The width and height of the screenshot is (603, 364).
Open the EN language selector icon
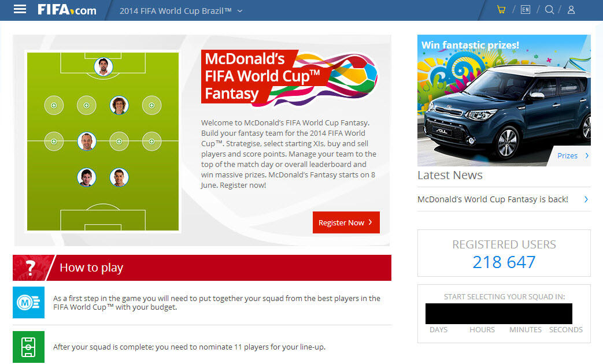pyautogui.click(x=526, y=10)
